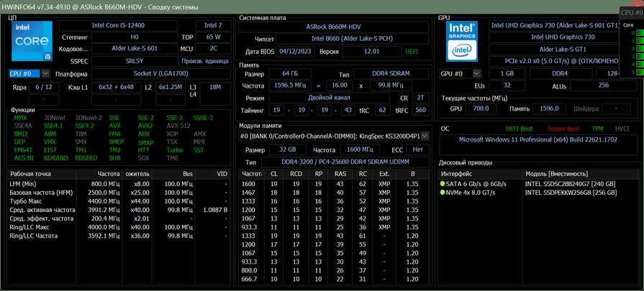
Task: Click the VID value 1.0887 В
Action: [x=215, y=210]
